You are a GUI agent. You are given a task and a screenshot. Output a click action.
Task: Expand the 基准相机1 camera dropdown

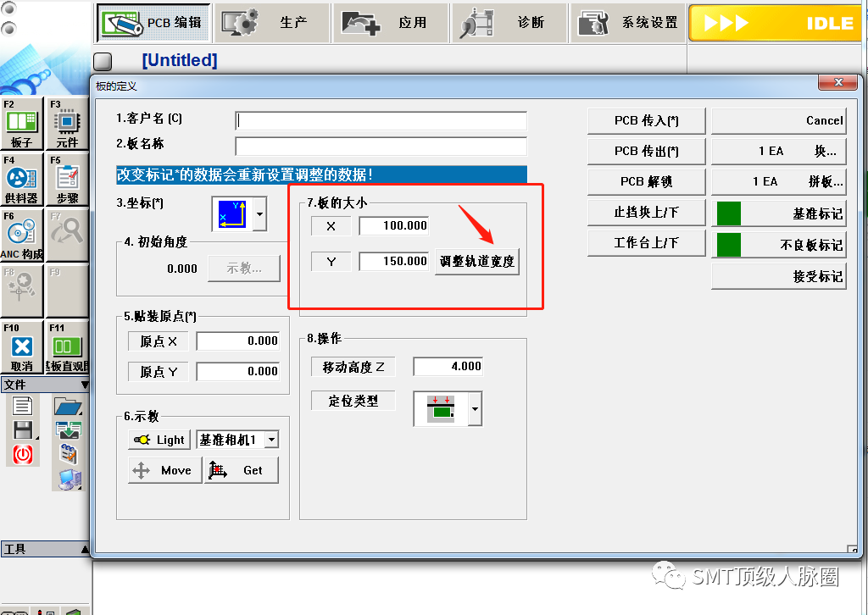coord(271,440)
